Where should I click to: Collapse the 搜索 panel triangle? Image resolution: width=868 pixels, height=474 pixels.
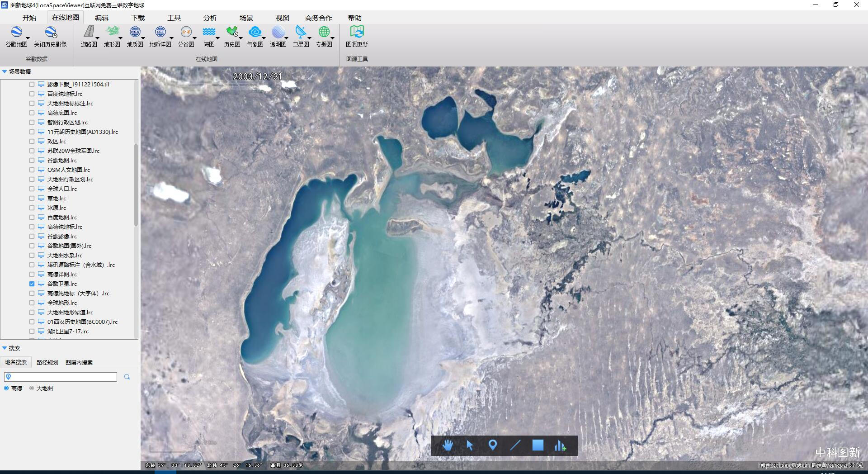[x=5, y=348]
